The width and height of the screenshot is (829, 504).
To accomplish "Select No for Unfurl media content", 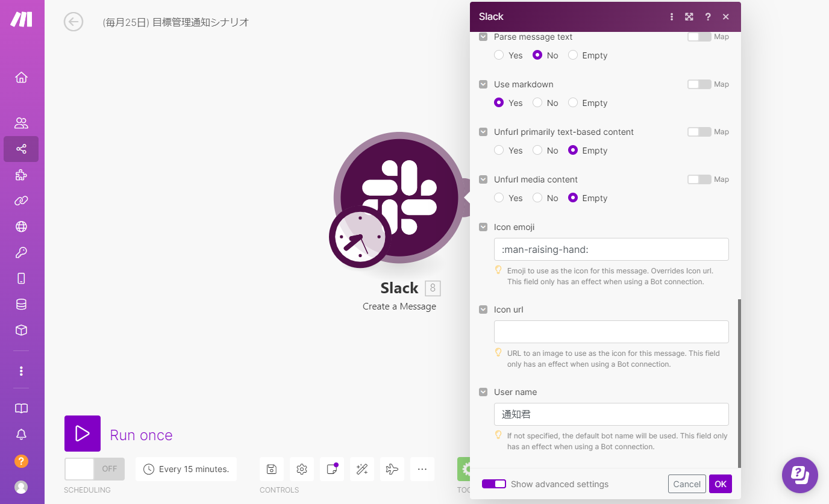I will click(537, 198).
